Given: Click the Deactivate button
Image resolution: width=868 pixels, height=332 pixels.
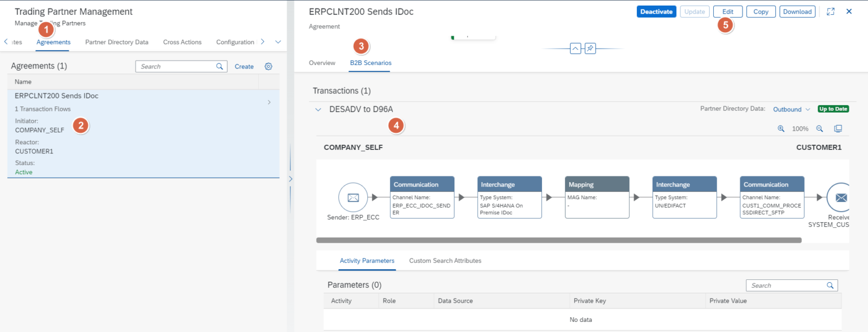Looking at the screenshot, I should coord(657,11).
